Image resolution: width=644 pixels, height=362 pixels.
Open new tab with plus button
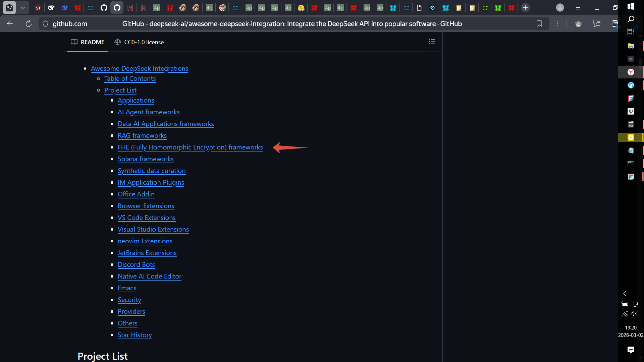[x=525, y=8]
